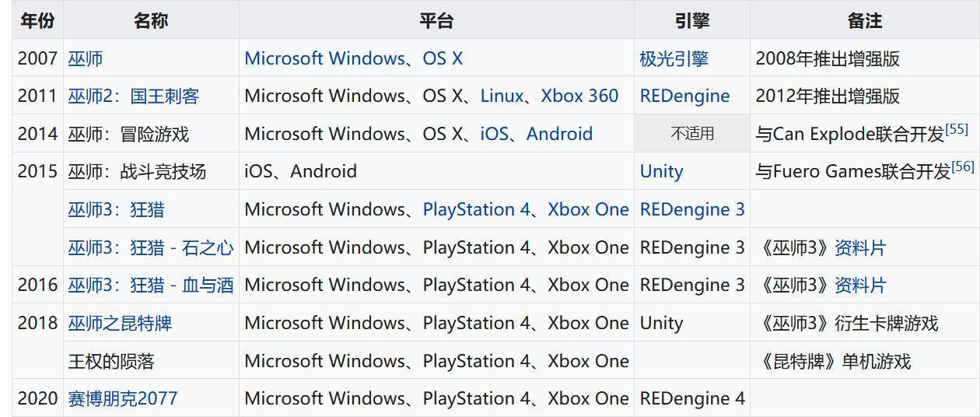Click the blue iOS link in 2014 row
The image size is (980, 417).
494,134
